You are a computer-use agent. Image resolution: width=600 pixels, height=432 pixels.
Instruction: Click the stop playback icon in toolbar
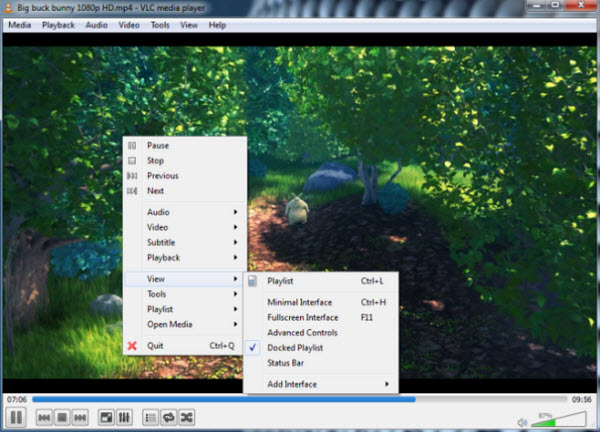[62, 417]
